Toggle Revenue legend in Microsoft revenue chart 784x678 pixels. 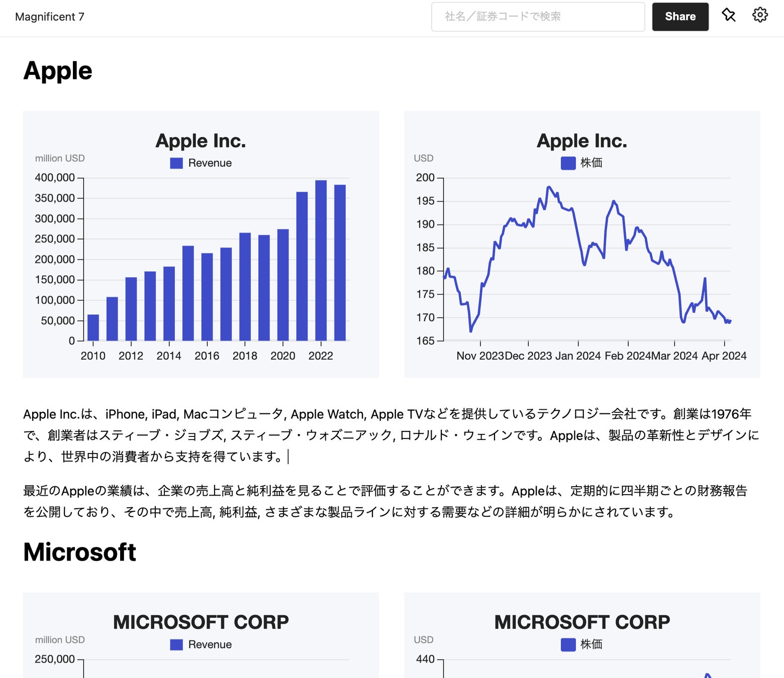tap(201, 645)
